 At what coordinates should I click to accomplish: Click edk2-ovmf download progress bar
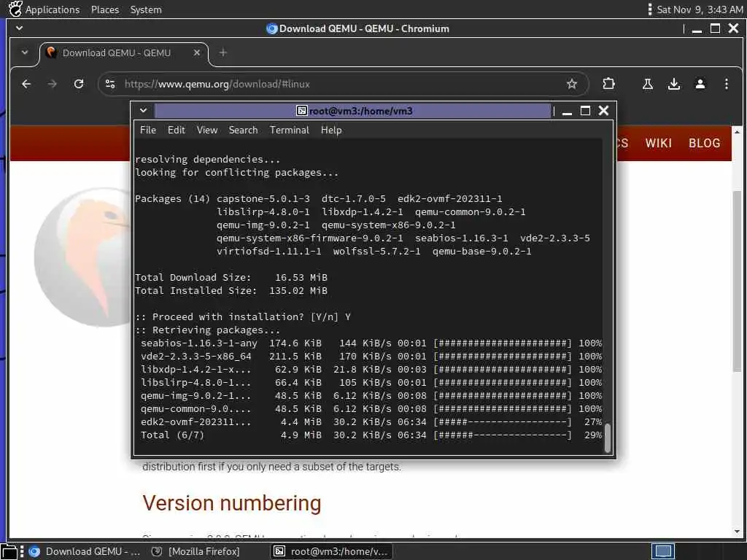(x=502, y=422)
